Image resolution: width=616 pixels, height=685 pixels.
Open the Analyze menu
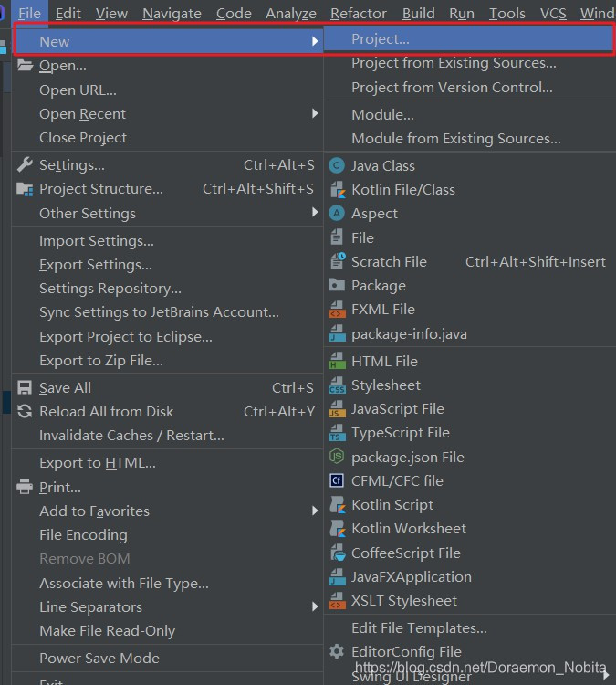(x=291, y=13)
